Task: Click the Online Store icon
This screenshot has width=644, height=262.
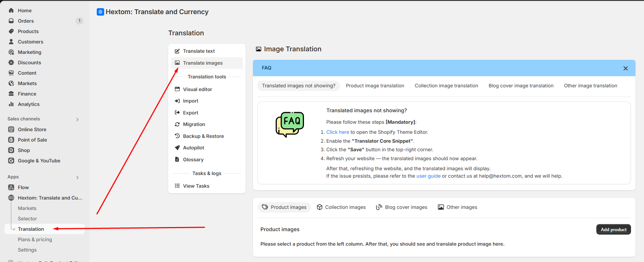Action: click(11, 129)
